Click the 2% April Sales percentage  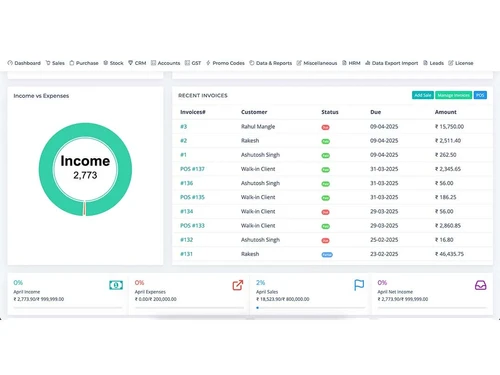click(260, 283)
